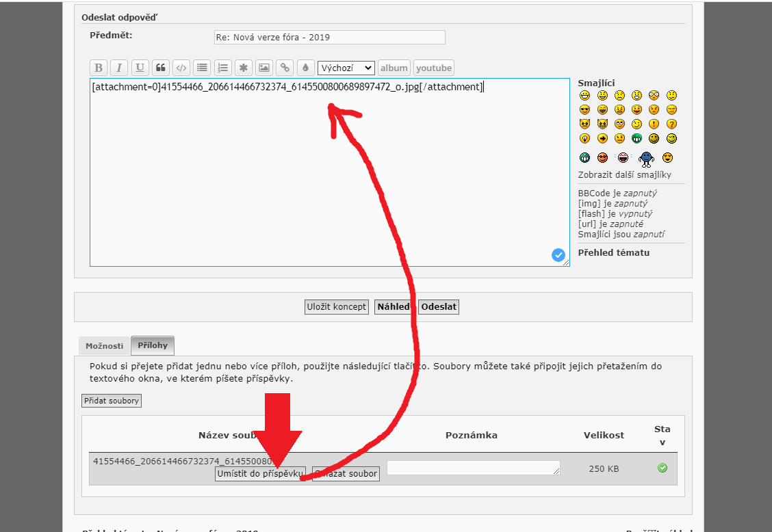Insert a URL using the link icon
This screenshot has width=772, height=532.
(x=285, y=68)
